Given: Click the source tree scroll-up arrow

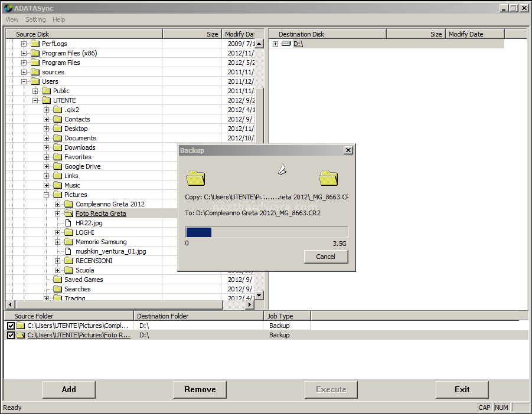Looking at the screenshot, I should pyautogui.click(x=259, y=44).
